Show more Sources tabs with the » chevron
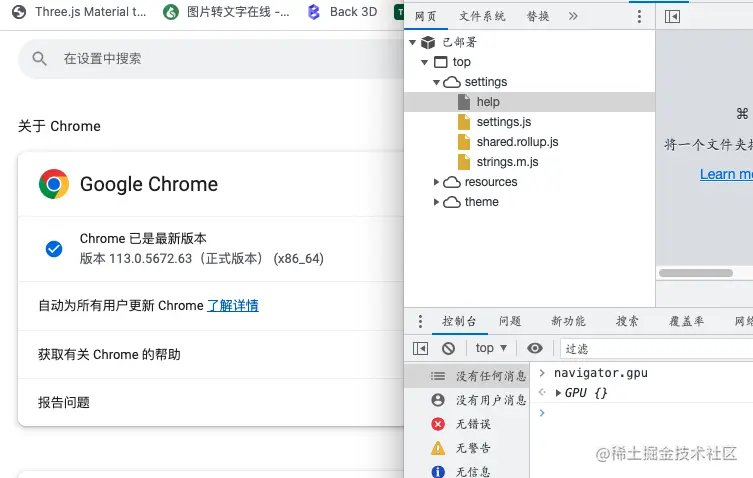 pyautogui.click(x=573, y=17)
